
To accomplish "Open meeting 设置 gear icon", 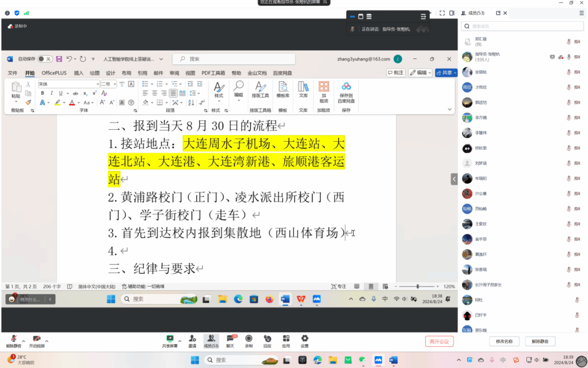I will coord(304,341).
